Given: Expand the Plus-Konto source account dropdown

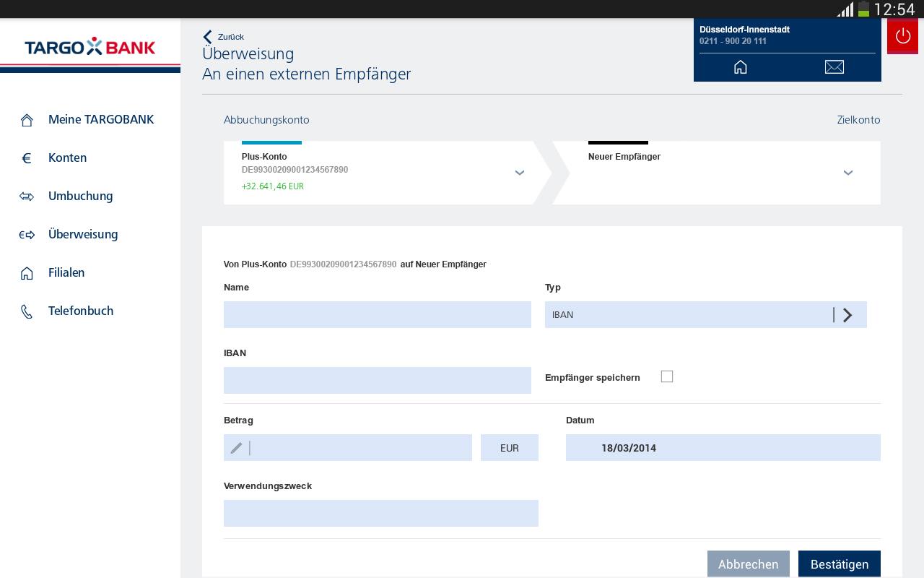Looking at the screenshot, I should [520, 173].
